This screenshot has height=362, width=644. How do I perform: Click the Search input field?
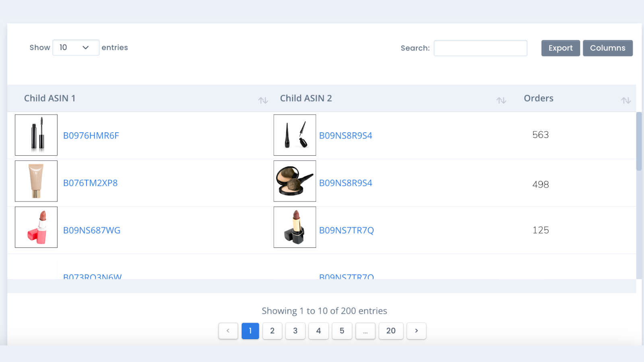point(481,48)
